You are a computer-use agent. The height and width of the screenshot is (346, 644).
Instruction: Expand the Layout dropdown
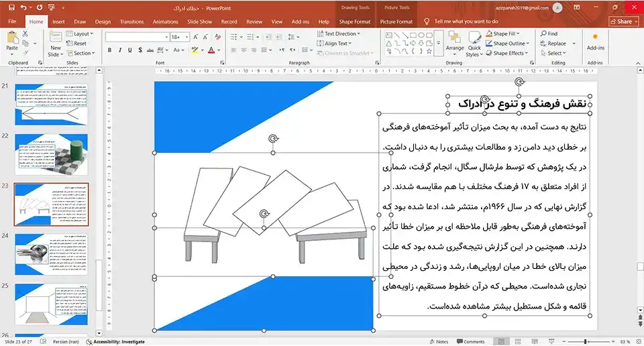click(80, 34)
